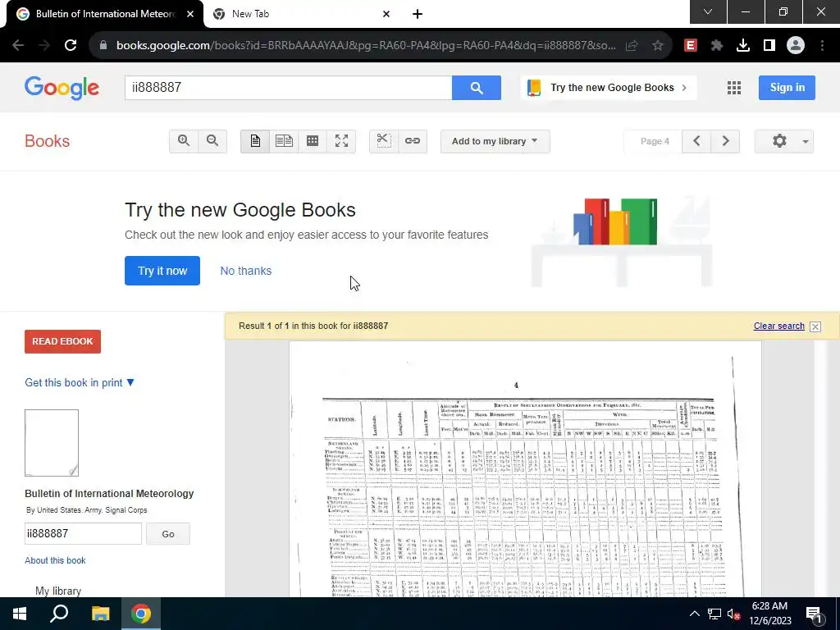Click the Google logo
The height and width of the screenshot is (630, 840).
(x=62, y=87)
